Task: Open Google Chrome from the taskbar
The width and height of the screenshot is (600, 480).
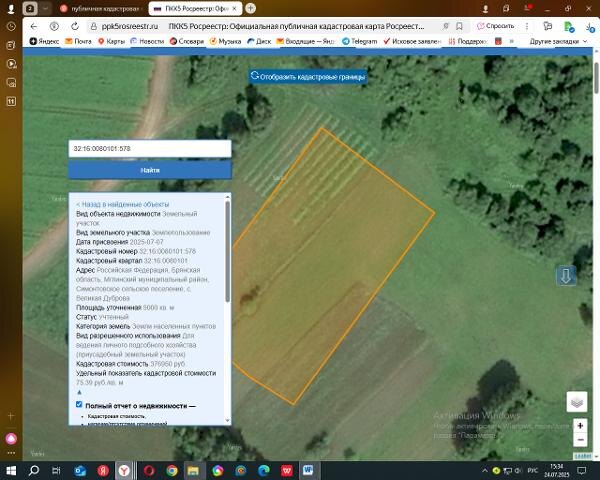Action: 172,470
